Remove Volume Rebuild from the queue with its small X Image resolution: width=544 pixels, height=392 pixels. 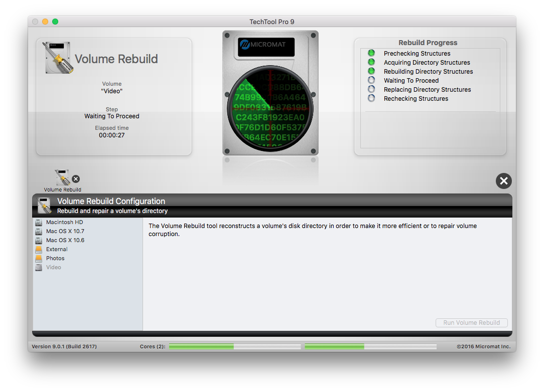[x=76, y=179]
